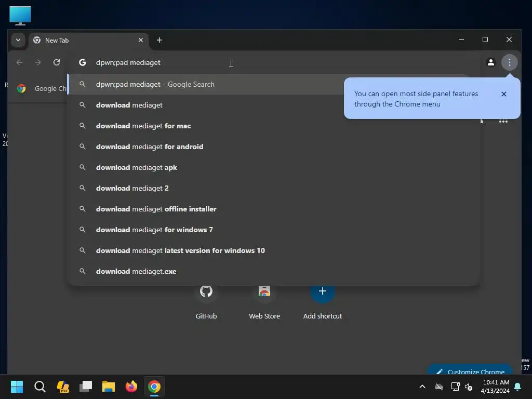The width and height of the screenshot is (532, 399).
Task: Reload the page
Action: click(57, 62)
